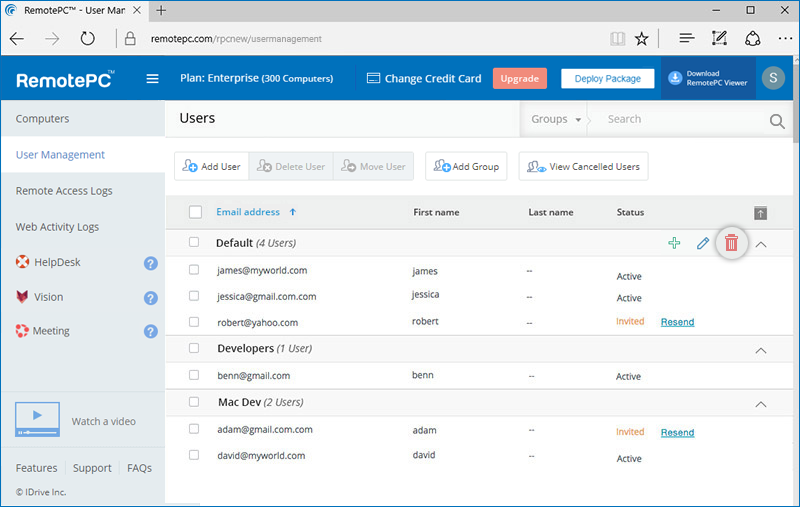800x507 pixels.
Task: Click the search magnifier icon
Action: [777, 121]
